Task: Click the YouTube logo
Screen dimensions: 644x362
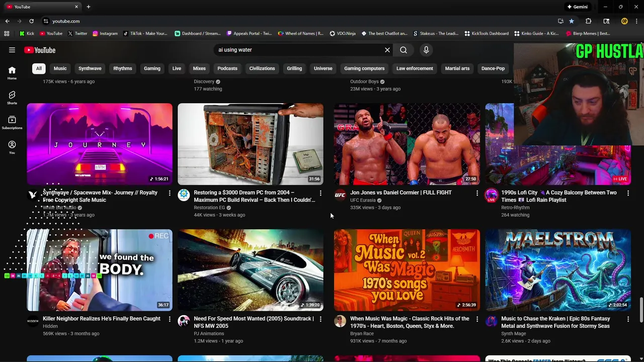Action: click(x=39, y=50)
